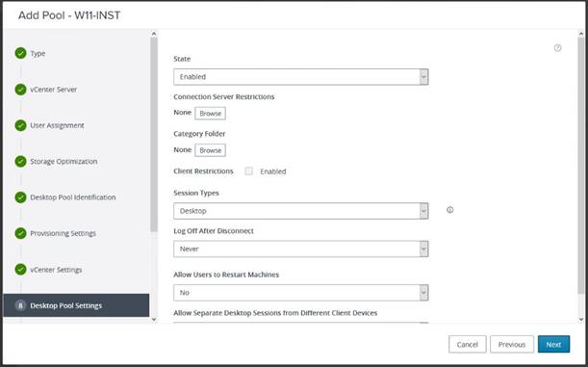Click the green checkmark beside Type step
Screen dimensions: 588x367
point(20,53)
